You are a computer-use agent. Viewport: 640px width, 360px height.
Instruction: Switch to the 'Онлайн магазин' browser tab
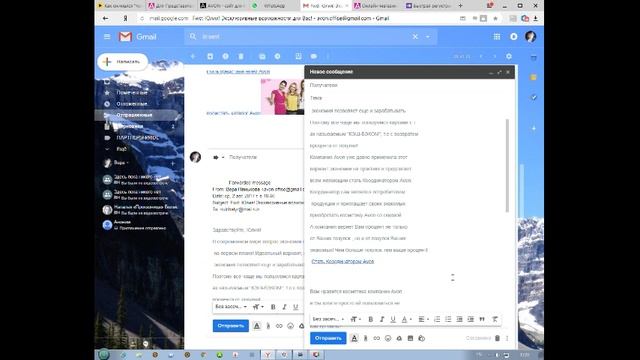tap(376, 6)
